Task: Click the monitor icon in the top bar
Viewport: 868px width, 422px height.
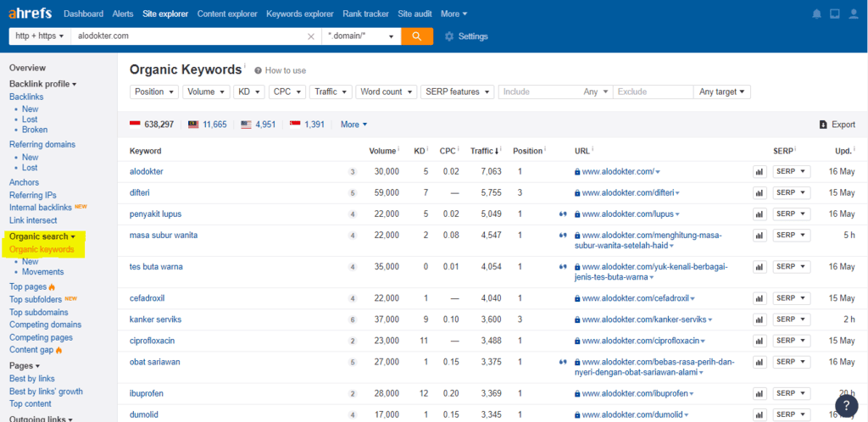Action: click(835, 14)
